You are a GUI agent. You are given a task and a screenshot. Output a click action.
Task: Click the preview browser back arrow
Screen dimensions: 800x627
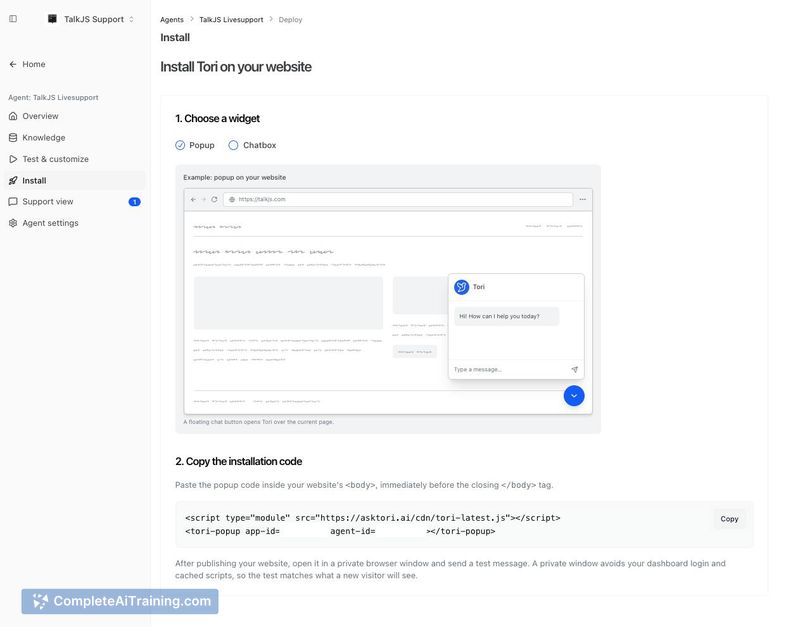193,199
